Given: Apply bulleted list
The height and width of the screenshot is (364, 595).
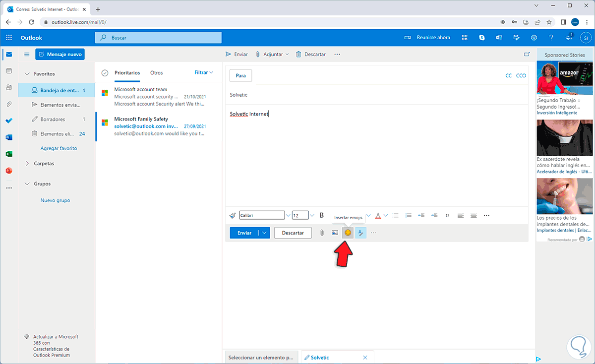Looking at the screenshot, I should click(x=395, y=215).
